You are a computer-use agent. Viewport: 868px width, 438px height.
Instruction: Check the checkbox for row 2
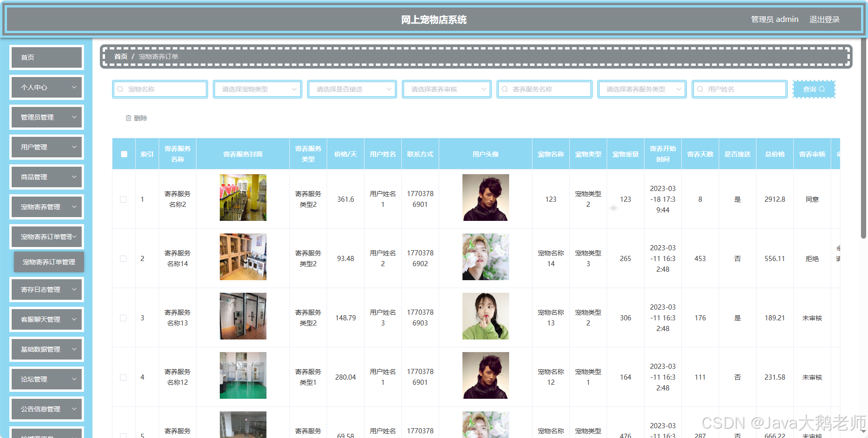[123, 259]
